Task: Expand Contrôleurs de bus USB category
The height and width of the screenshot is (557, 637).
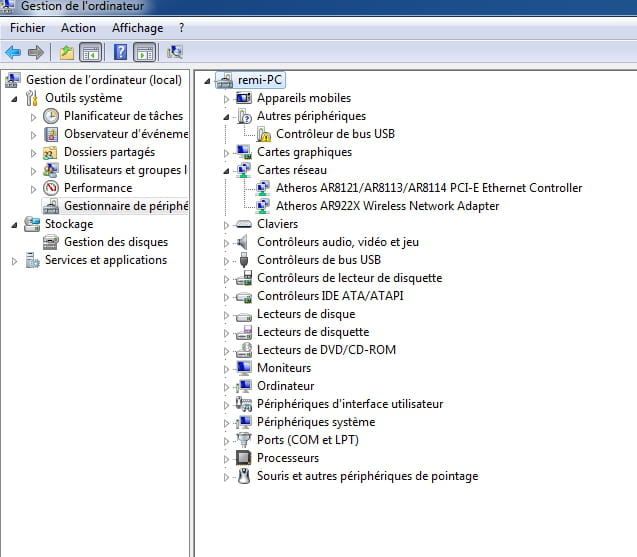Action: click(226, 261)
